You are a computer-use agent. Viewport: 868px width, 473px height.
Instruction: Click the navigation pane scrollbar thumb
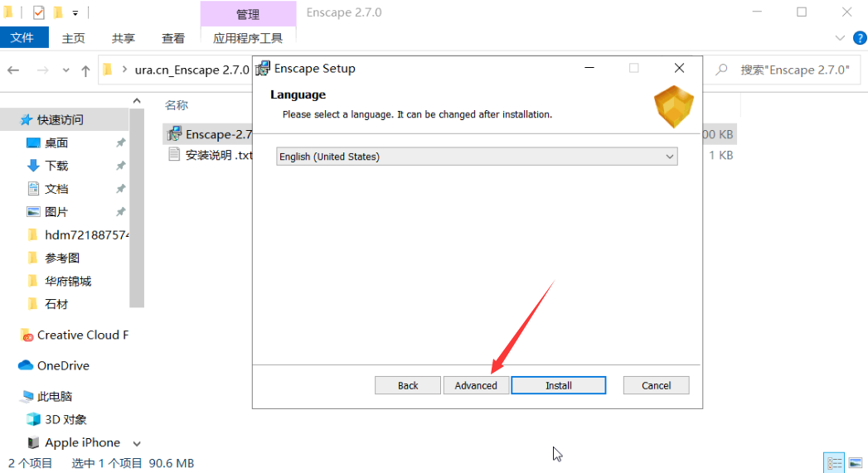point(137,207)
